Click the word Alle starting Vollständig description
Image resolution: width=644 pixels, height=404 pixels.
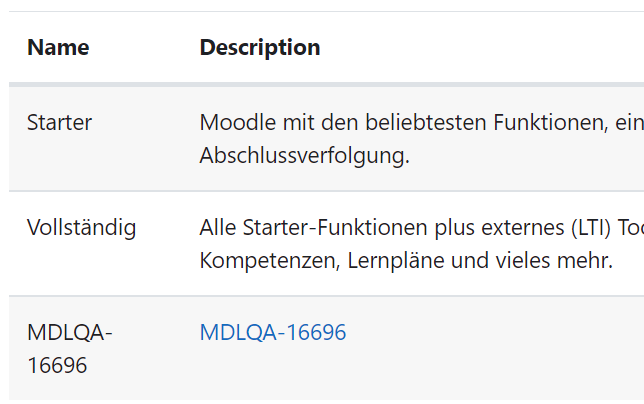pos(218,227)
